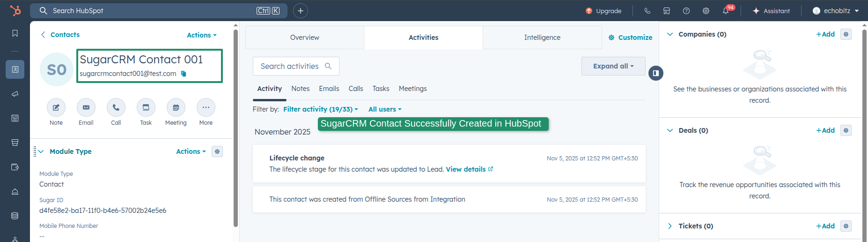Open the bookmarks icon in left sidebar
Image resolution: width=868 pixels, height=242 pixels.
[15, 33]
